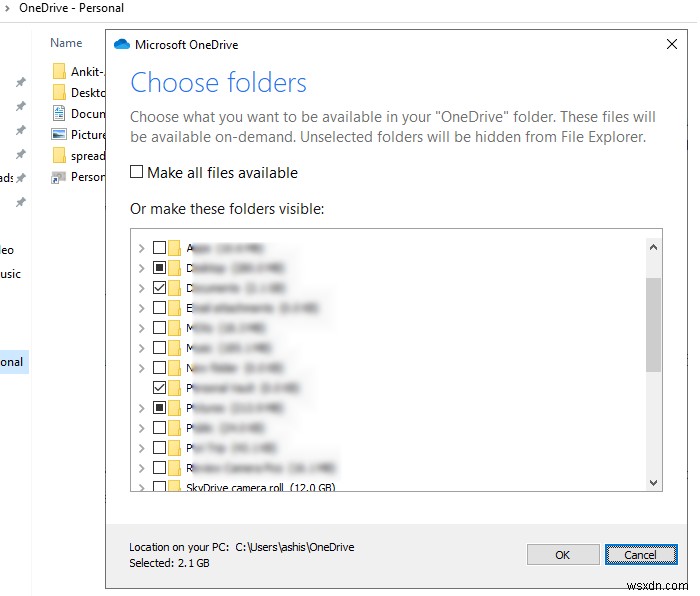Check the box for the N folder
The image size is (700, 596).
coord(159,367)
